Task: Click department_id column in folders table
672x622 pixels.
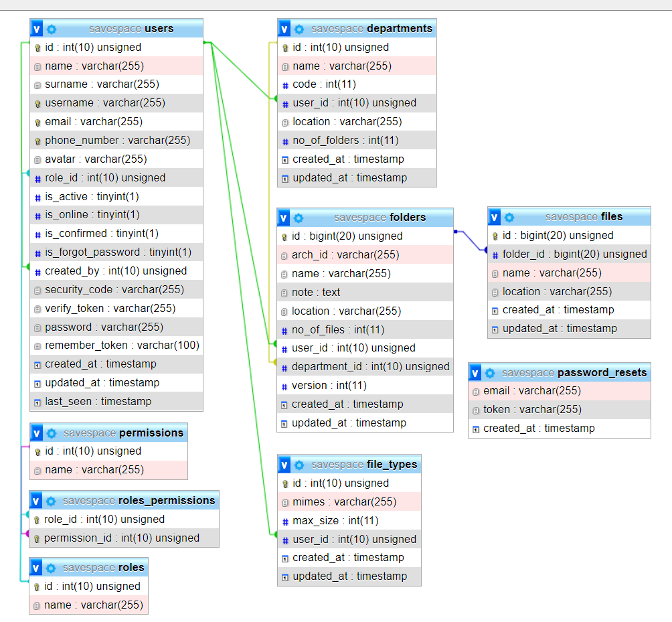Action: 370,367
